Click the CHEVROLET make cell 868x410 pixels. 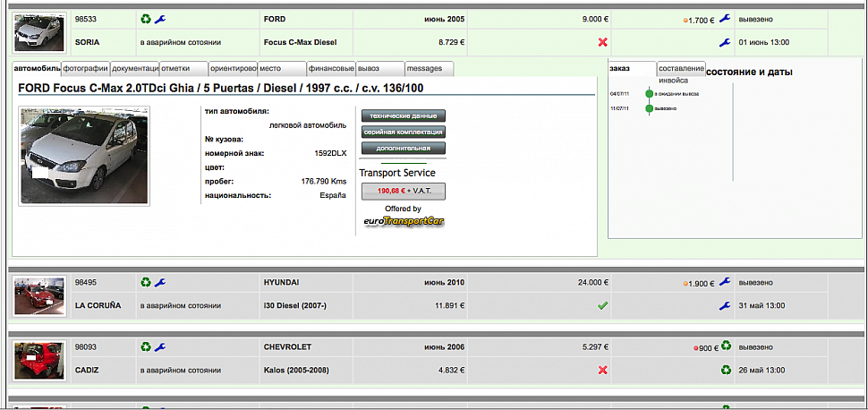pos(307,346)
